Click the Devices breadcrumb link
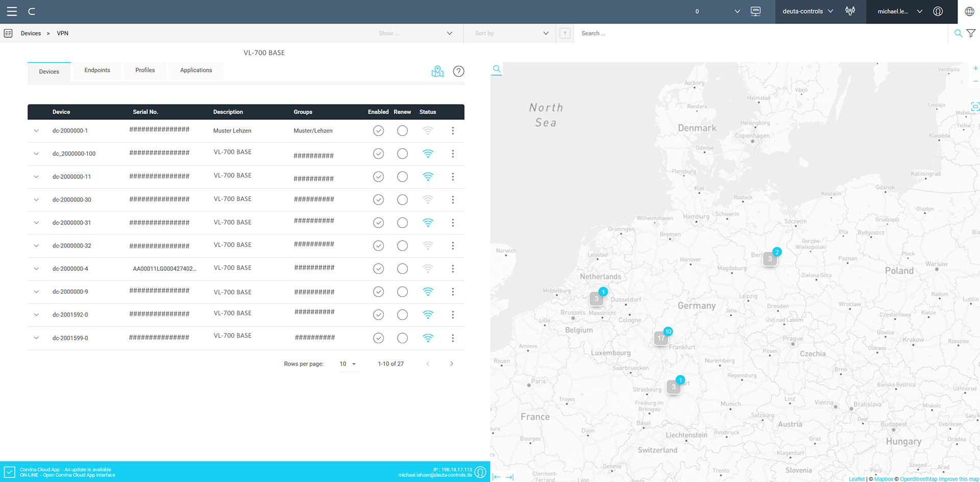 31,33
